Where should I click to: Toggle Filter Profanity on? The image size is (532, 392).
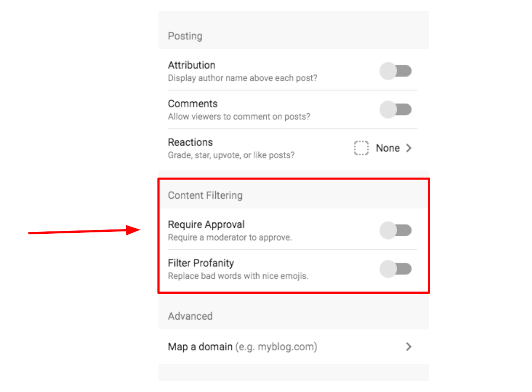[x=396, y=268]
